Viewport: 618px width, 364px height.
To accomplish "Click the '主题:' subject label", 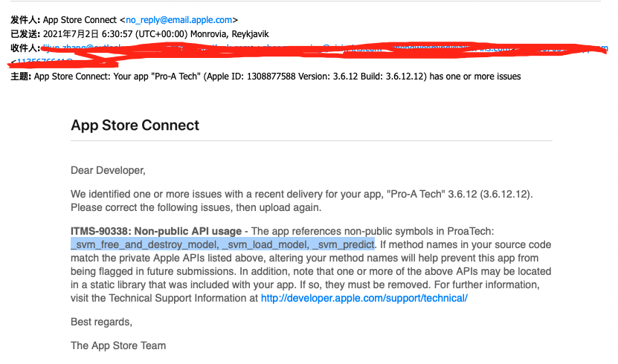I will coord(21,77).
